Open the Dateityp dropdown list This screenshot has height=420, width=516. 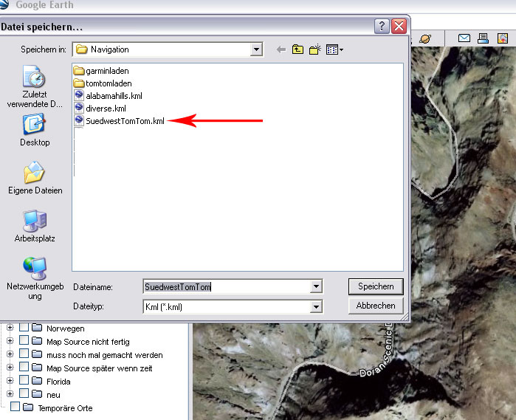click(316, 306)
